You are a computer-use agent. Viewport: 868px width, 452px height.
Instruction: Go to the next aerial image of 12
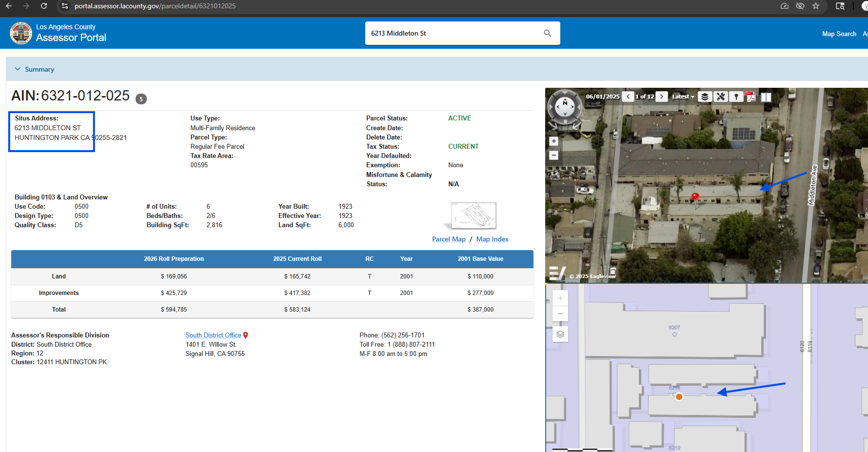[x=662, y=97]
